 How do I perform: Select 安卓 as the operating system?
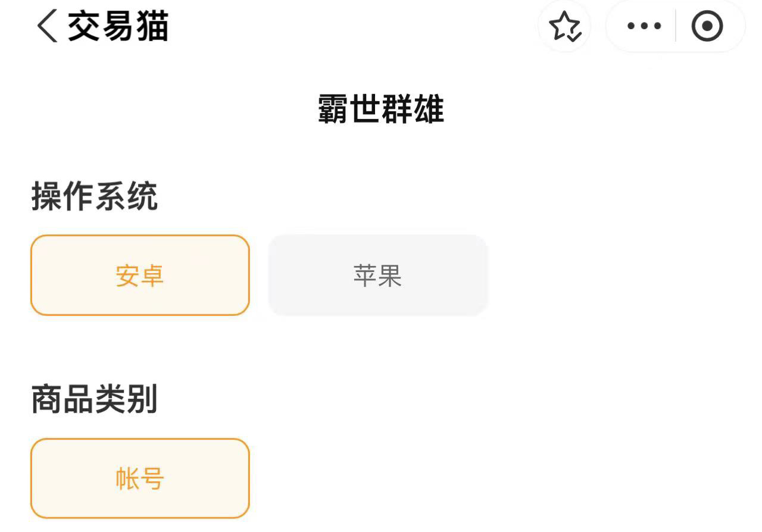point(140,275)
